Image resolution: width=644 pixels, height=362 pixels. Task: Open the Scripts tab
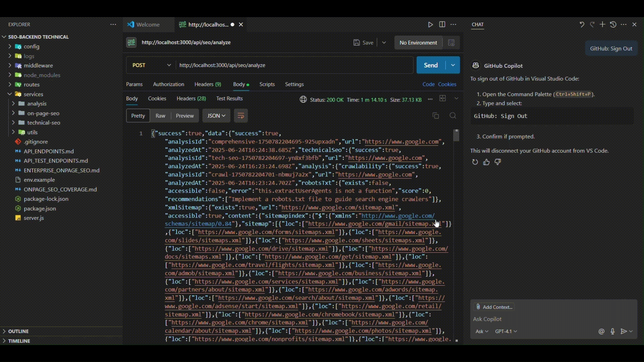(267, 84)
